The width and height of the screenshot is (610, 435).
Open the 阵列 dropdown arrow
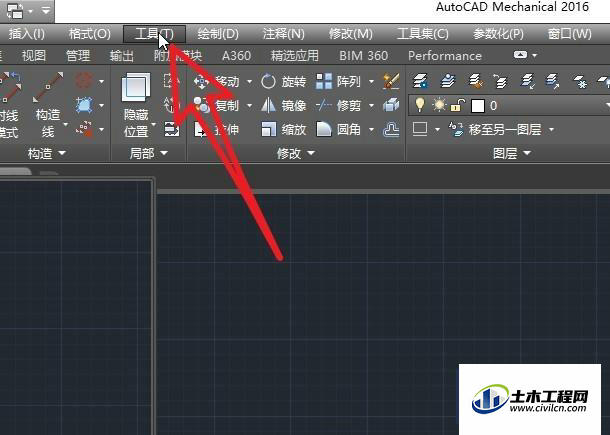click(371, 82)
